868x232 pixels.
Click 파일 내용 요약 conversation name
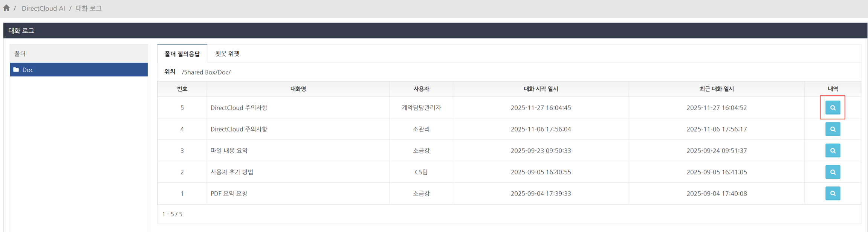point(229,151)
